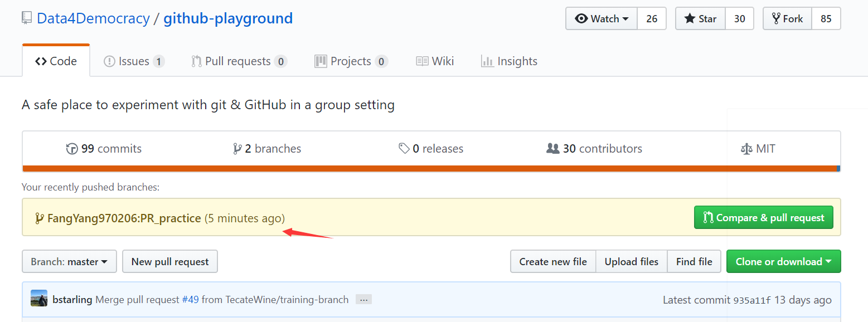Click the repository description text
The width and height of the screenshot is (868, 322).
tap(208, 105)
